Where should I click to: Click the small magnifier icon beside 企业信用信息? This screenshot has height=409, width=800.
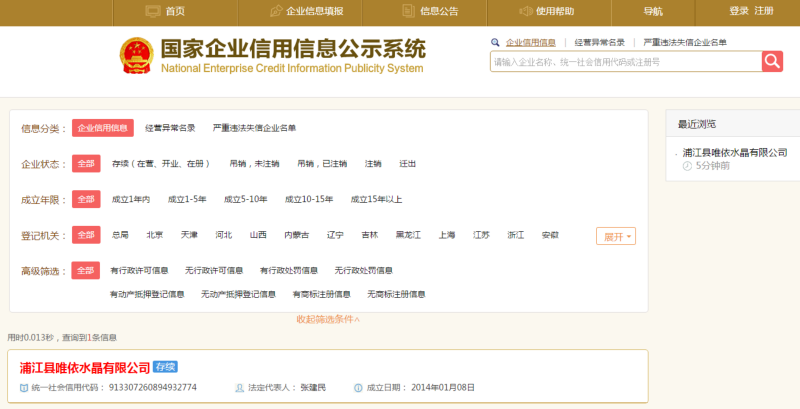(495, 43)
